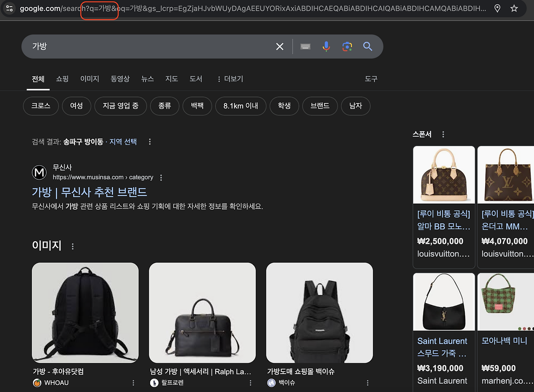534x392 pixels.
Task: Open the on-screen keyboard icon
Action: [305, 46]
